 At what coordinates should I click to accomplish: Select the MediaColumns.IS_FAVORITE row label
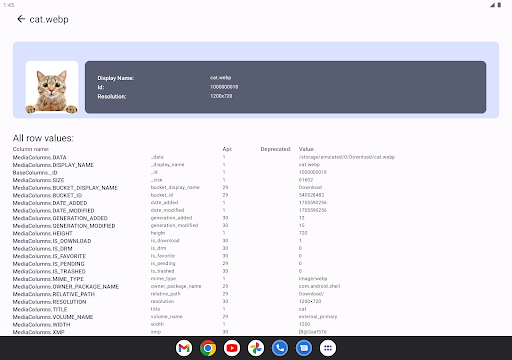[49, 256]
